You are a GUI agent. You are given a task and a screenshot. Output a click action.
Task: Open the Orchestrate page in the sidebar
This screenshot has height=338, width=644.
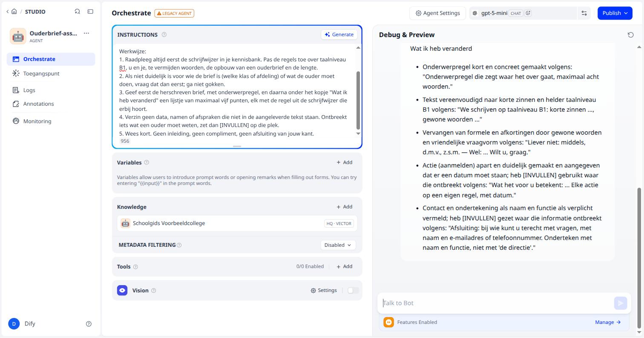pyautogui.click(x=51, y=59)
